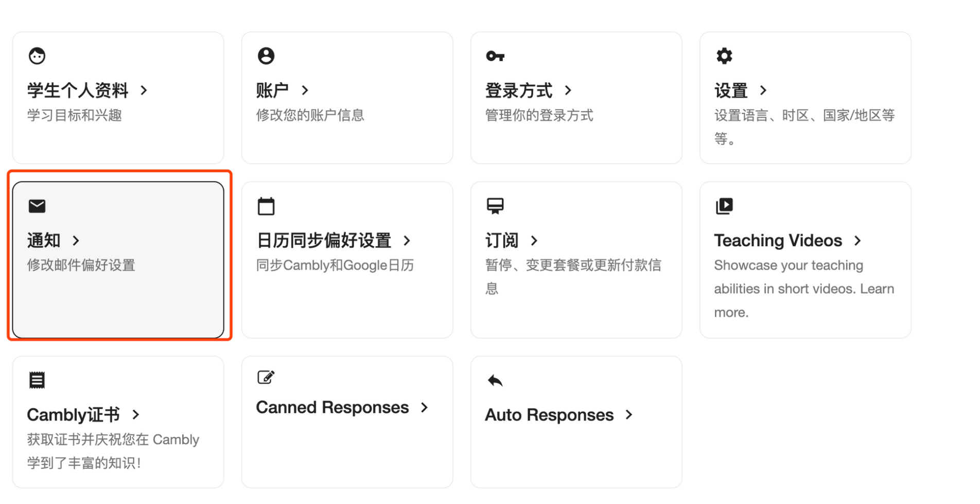Click the reply arrow icon on Auto Responses card
The width and height of the screenshot is (980, 504).
(x=494, y=381)
